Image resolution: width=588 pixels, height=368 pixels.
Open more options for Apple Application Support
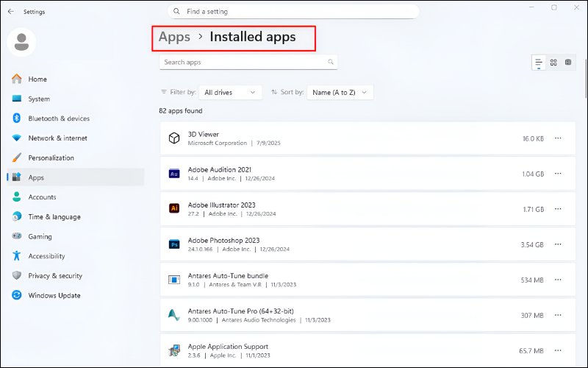click(x=558, y=350)
